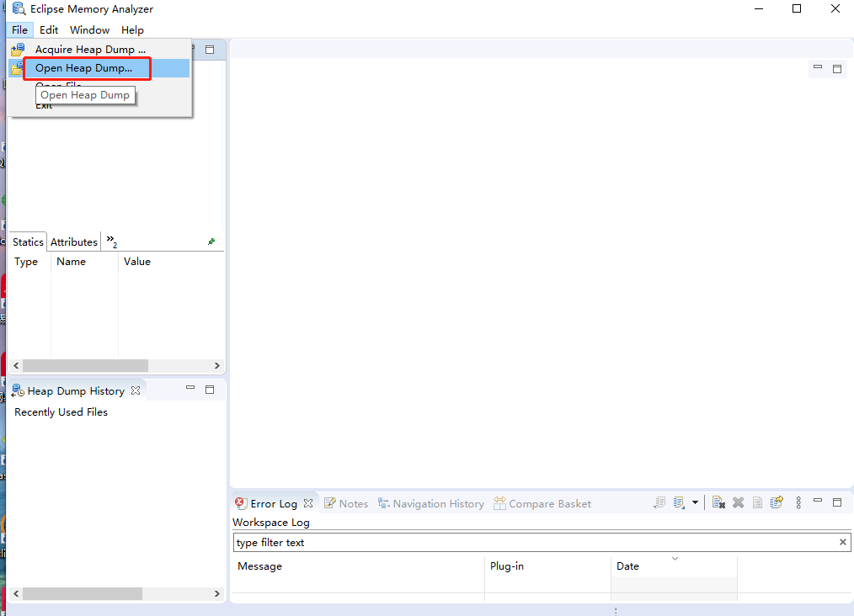The image size is (854, 616).
Task: Maximize the Heap Dump History panel
Action: point(210,390)
